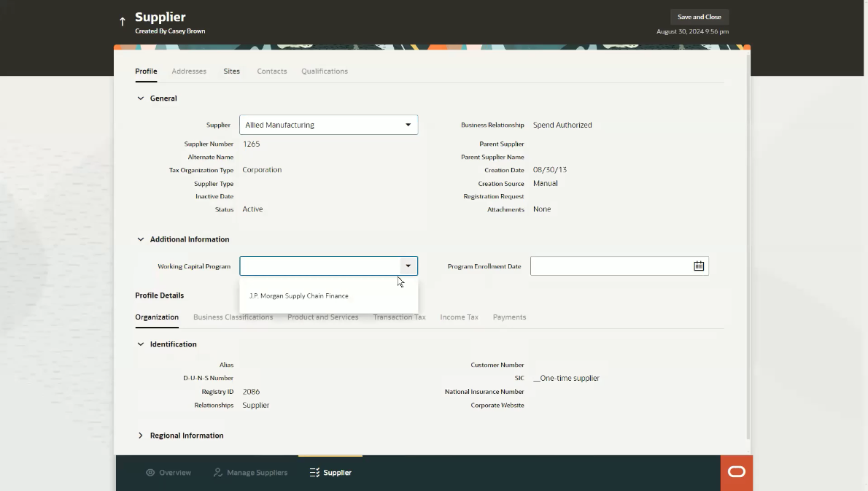Collapse the Identification section
Viewport: 868px width, 491px height.
[x=141, y=344]
